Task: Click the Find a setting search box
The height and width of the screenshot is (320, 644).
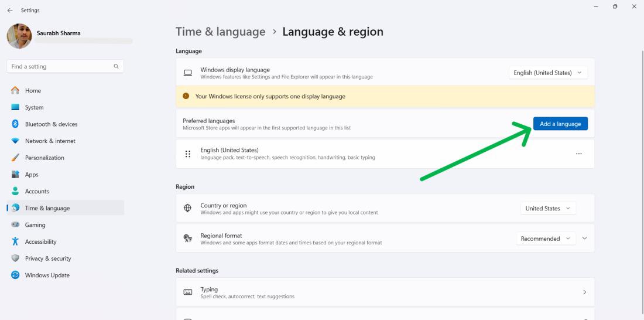Action: 66,66
